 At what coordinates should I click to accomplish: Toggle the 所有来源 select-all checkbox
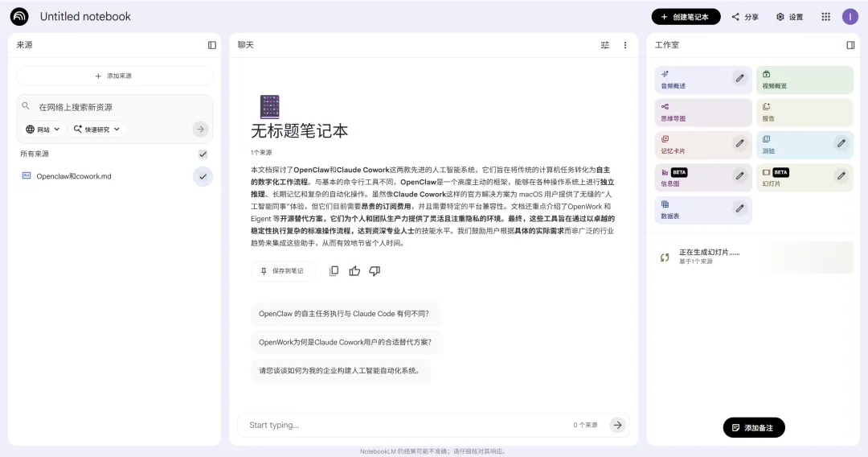click(x=203, y=154)
